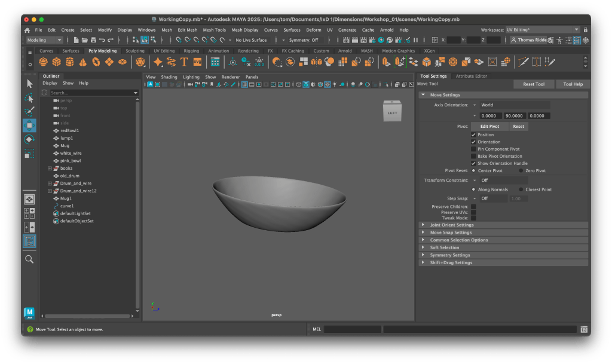The height and width of the screenshot is (364, 612).
Task: Click the polygon Type text tool icon
Action: (184, 62)
